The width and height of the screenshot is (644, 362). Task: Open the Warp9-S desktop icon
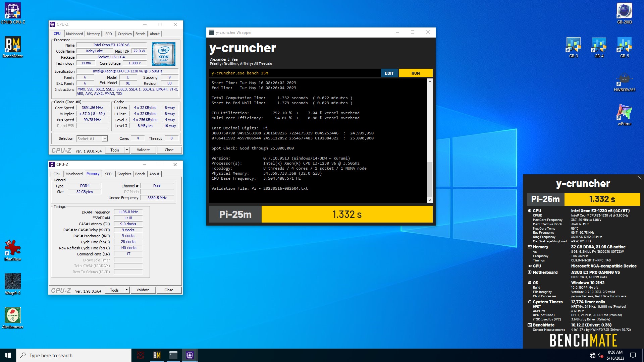pyautogui.click(x=13, y=284)
